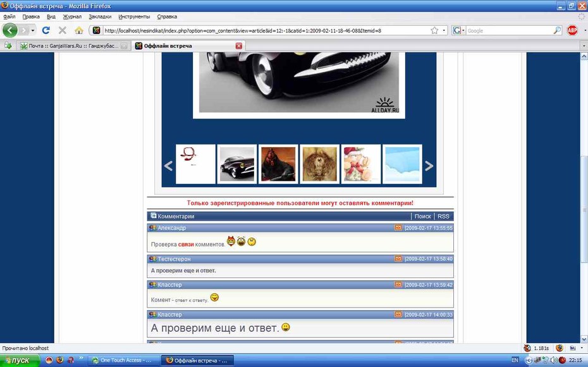Click the stop loading X icon

tap(62, 30)
